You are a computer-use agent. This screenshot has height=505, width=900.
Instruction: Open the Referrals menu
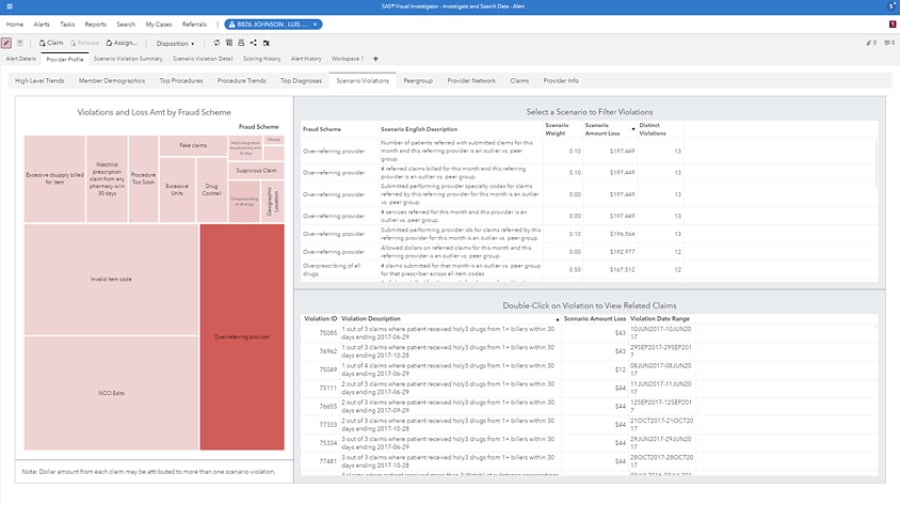point(194,24)
